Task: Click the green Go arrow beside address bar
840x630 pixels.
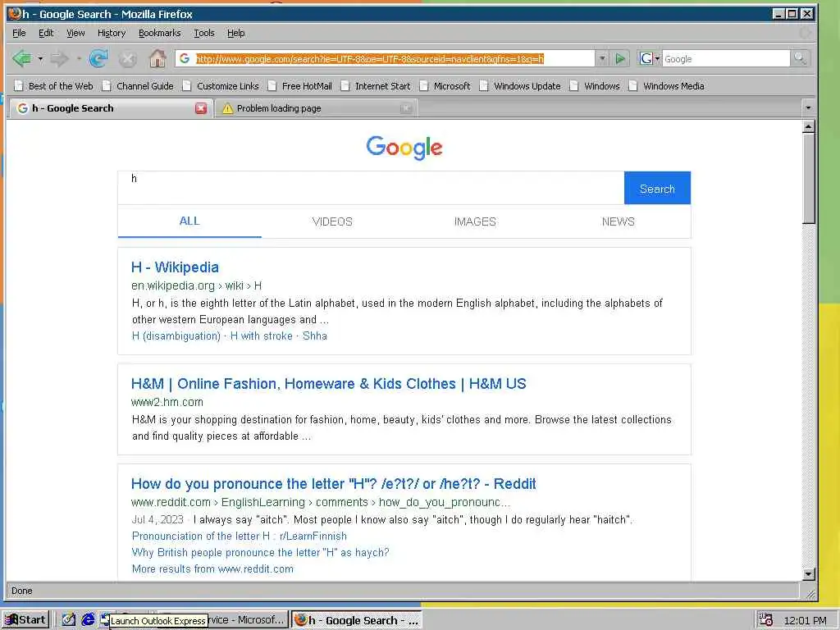Action: click(x=620, y=58)
